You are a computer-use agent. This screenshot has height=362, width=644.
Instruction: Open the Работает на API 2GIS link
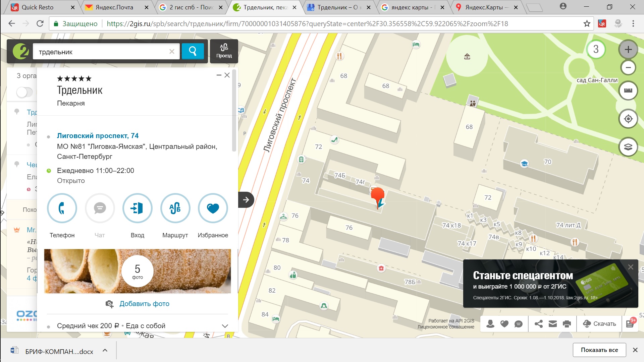pyautogui.click(x=451, y=321)
